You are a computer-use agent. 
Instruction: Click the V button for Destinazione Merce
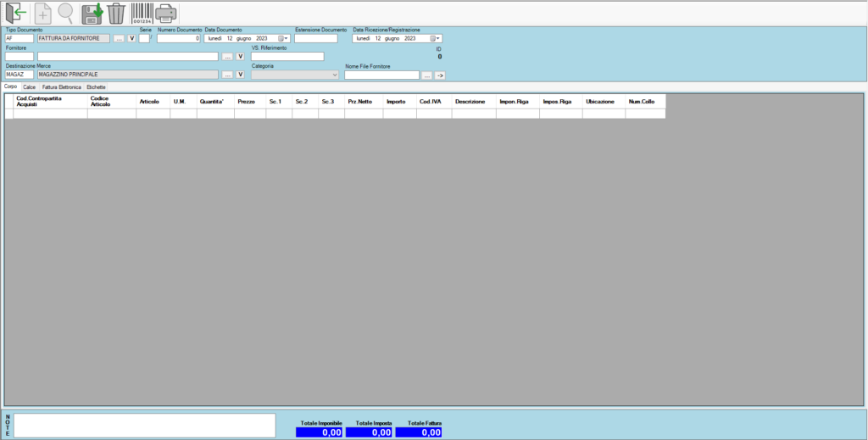coord(240,75)
